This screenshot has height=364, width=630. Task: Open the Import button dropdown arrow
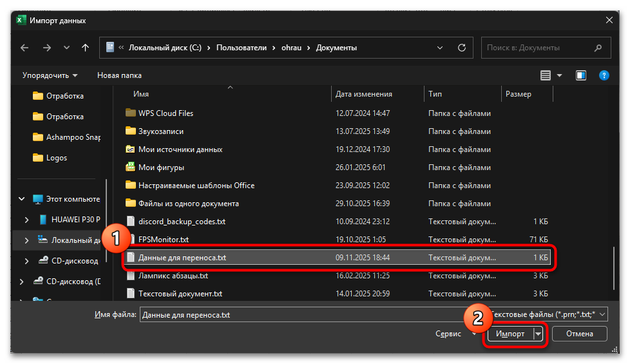coord(538,334)
